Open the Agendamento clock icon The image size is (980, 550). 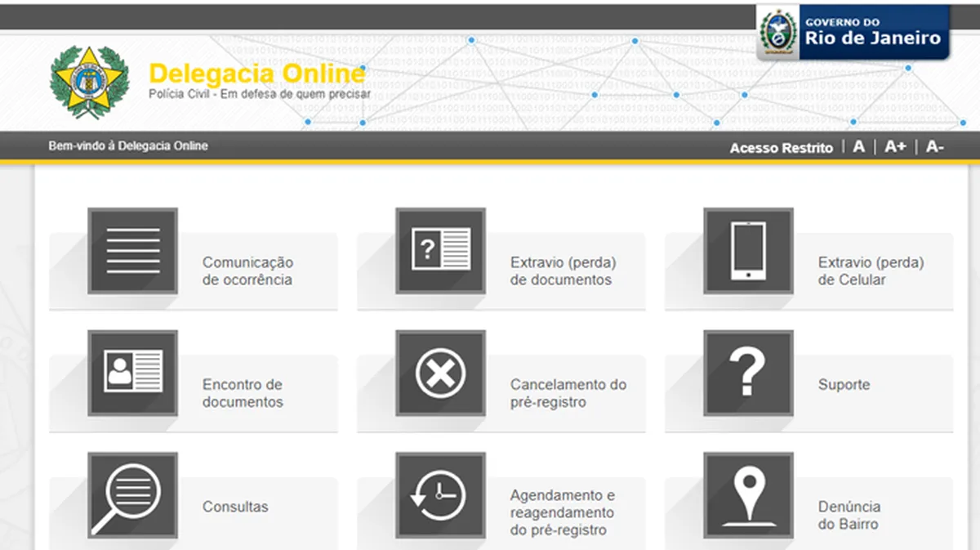click(x=440, y=496)
